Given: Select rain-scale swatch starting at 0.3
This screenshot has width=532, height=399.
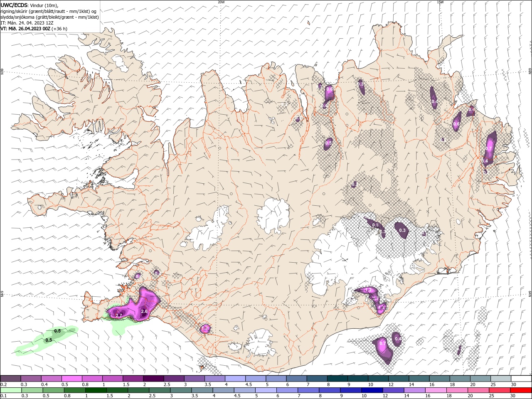Looking at the screenshot, I should [x=33, y=390].
